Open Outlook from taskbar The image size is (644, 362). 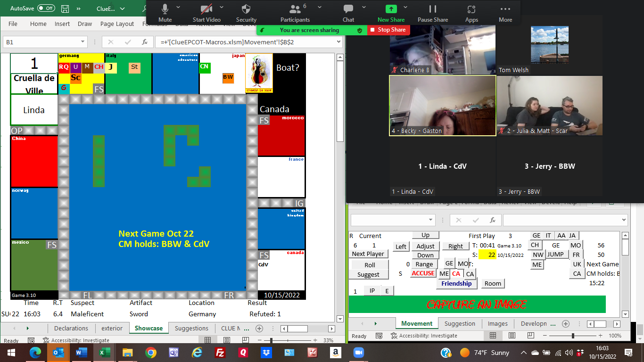tap(58, 352)
